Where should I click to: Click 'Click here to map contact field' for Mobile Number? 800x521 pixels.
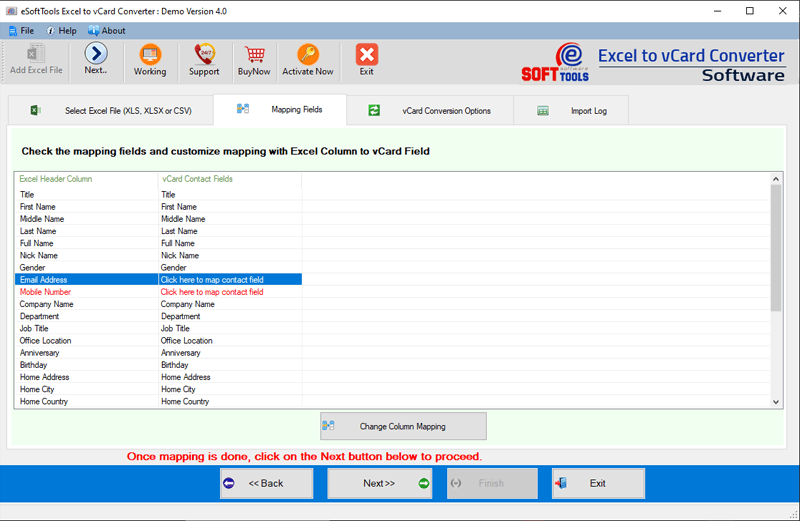[x=212, y=292]
